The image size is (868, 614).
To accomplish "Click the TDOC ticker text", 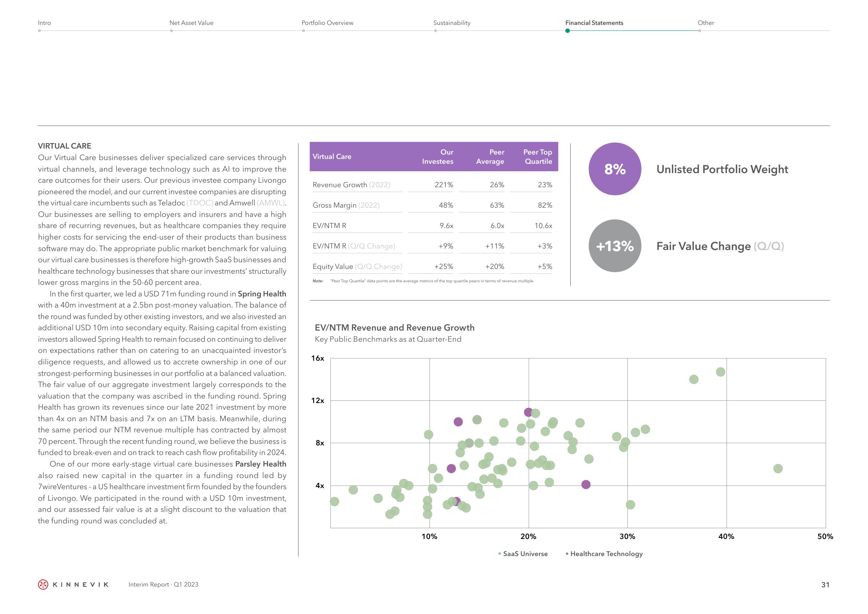I will [x=200, y=203].
